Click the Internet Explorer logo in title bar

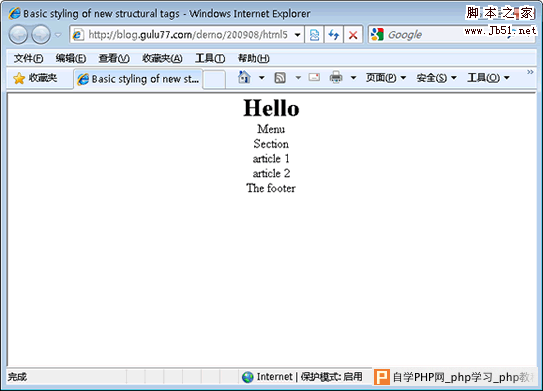pyautogui.click(x=15, y=14)
